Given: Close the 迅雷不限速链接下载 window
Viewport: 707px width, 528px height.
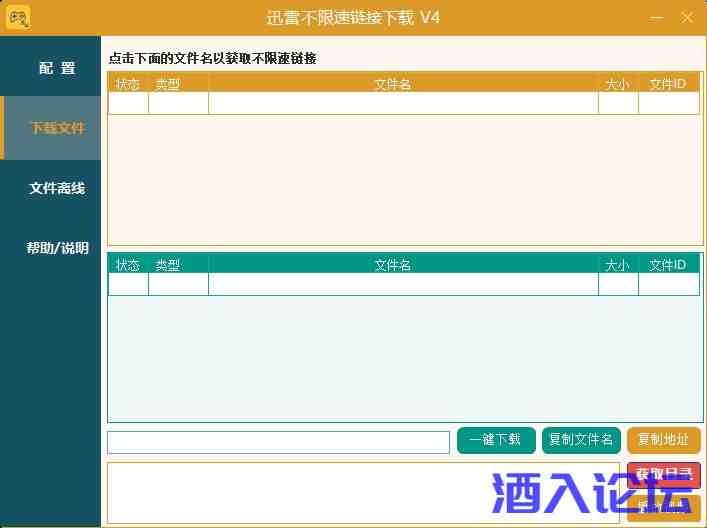Looking at the screenshot, I should [x=687, y=18].
